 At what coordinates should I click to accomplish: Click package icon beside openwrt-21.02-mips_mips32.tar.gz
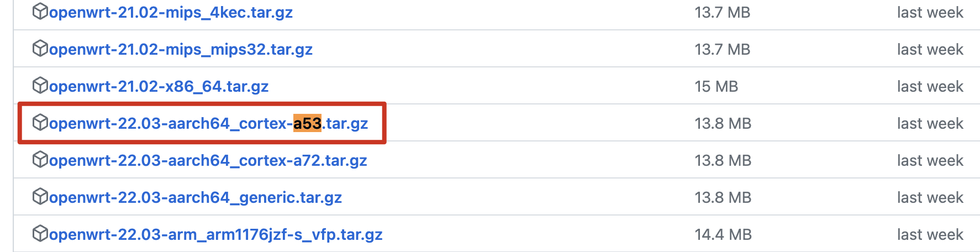point(40,49)
